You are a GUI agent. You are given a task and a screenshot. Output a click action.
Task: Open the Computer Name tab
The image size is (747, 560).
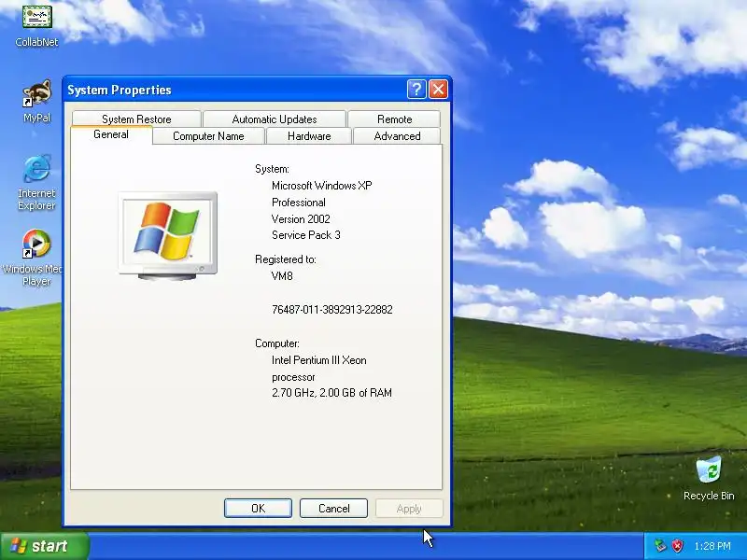pyautogui.click(x=208, y=136)
